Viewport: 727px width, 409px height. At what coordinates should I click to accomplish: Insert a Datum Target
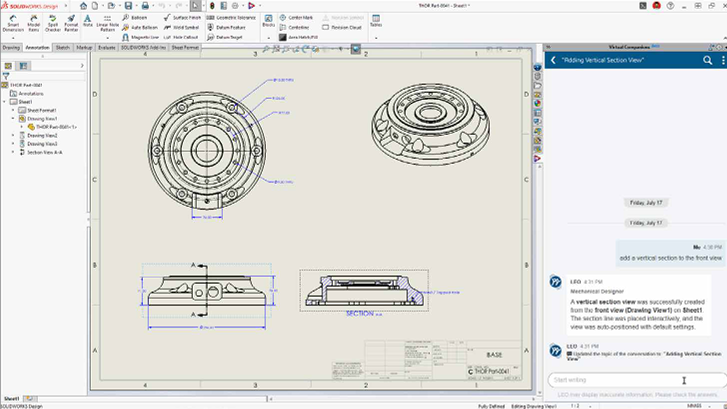point(224,37)
